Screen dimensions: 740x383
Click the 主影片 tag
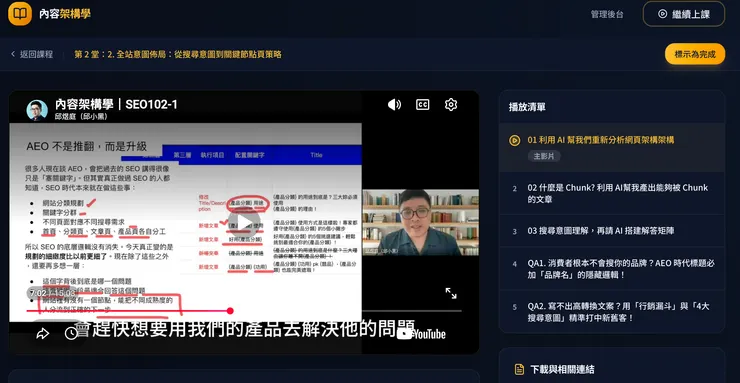[x=544, y=156]
